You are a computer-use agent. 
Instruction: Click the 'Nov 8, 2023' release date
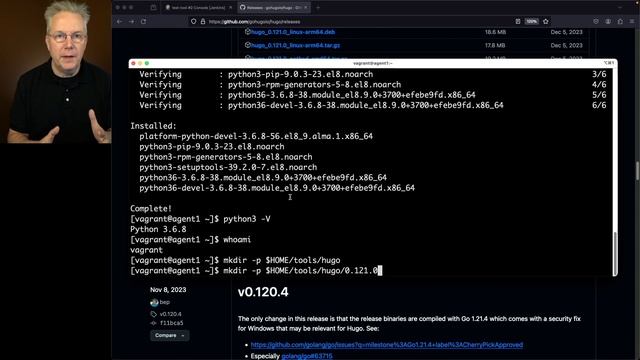click(168, 290)
